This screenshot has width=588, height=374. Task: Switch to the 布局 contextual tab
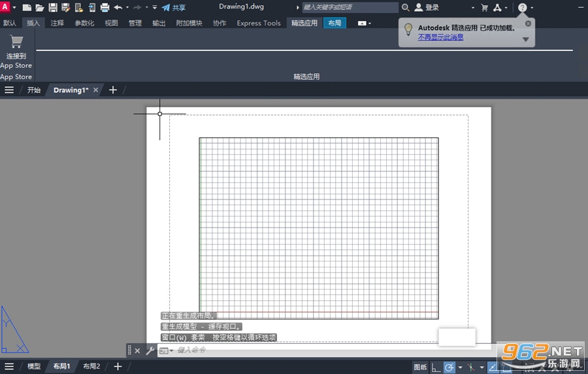(335, 23)
